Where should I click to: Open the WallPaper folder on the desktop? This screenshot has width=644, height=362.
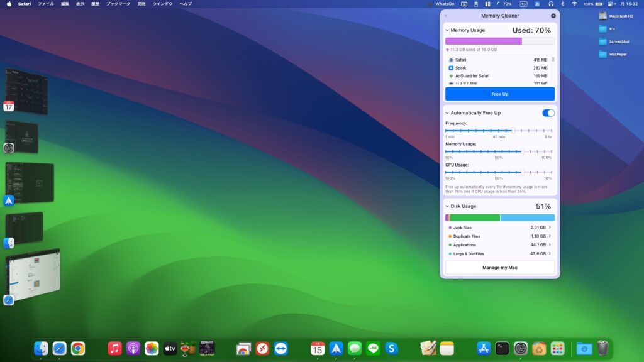[603, 55]
